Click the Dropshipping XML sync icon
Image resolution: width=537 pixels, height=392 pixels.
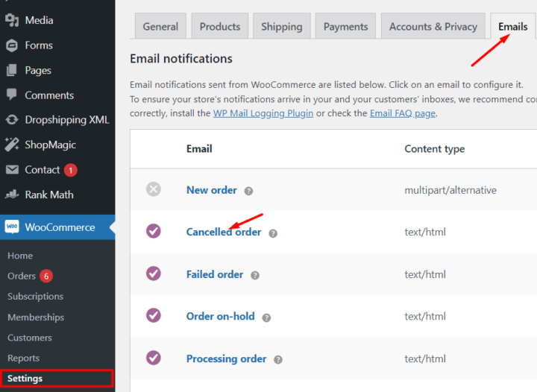click(x=12, y=120)
